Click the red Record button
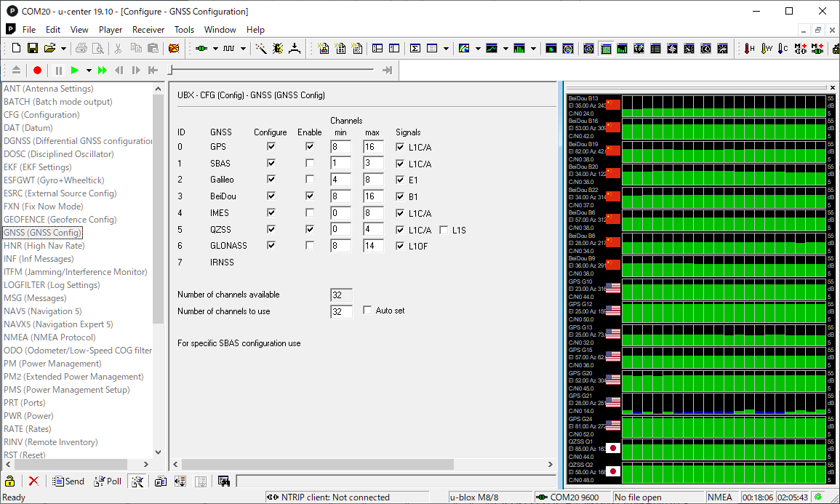840x504 pixels. [x=37, y=70]
